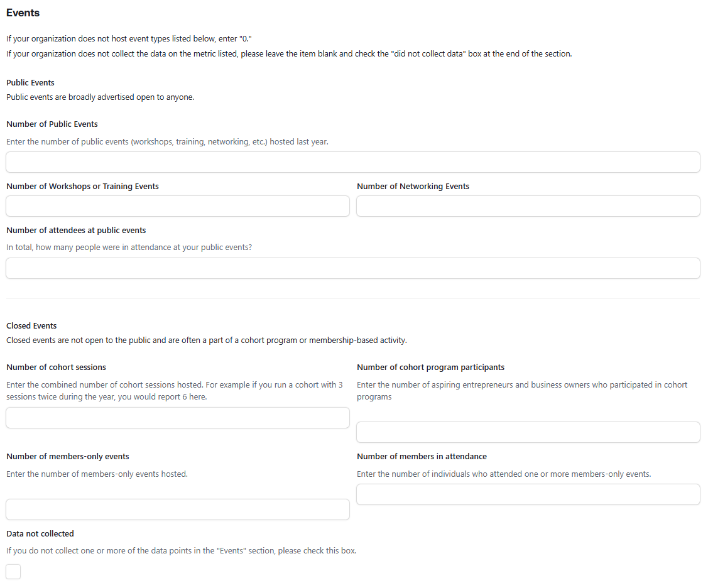Click the "Number of Public Events" field label
The height and width of the screenshot is (588, 708).
(52, 124)
